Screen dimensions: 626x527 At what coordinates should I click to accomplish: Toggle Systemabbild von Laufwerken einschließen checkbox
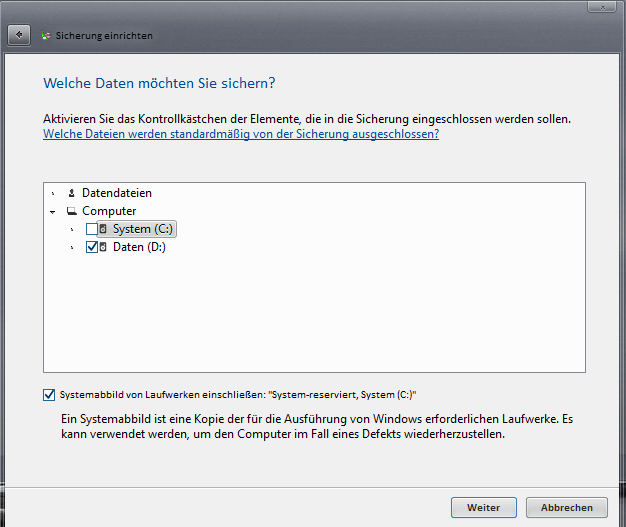point(49,395)
